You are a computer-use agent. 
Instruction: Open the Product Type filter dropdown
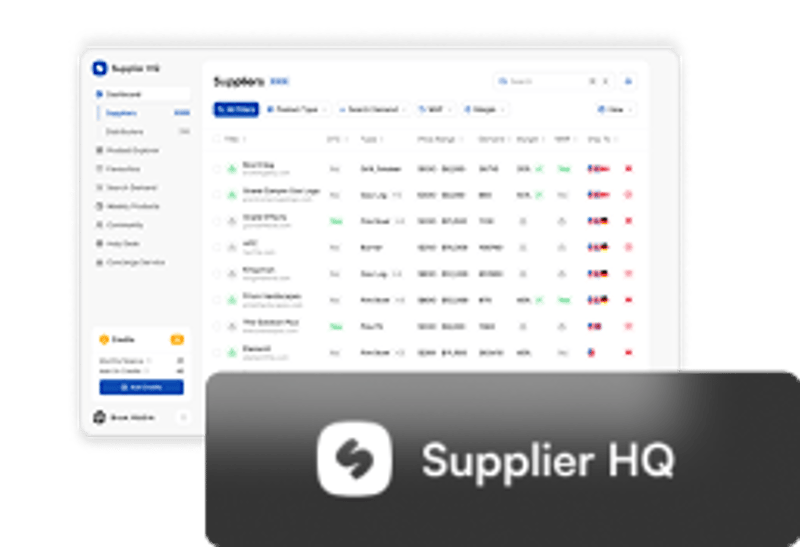[x=296, y=109]
